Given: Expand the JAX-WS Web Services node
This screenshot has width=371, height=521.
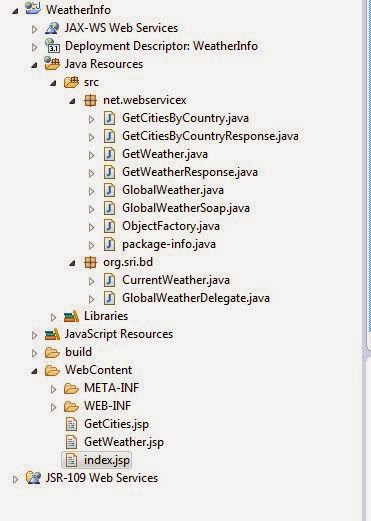Looking at the screenshot, I should 34,29.
